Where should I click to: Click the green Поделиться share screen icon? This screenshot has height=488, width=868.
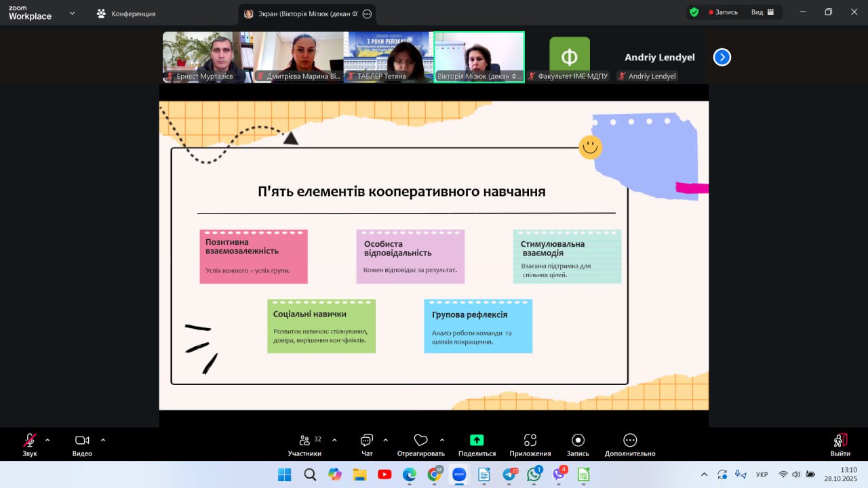tap(477, 441)
